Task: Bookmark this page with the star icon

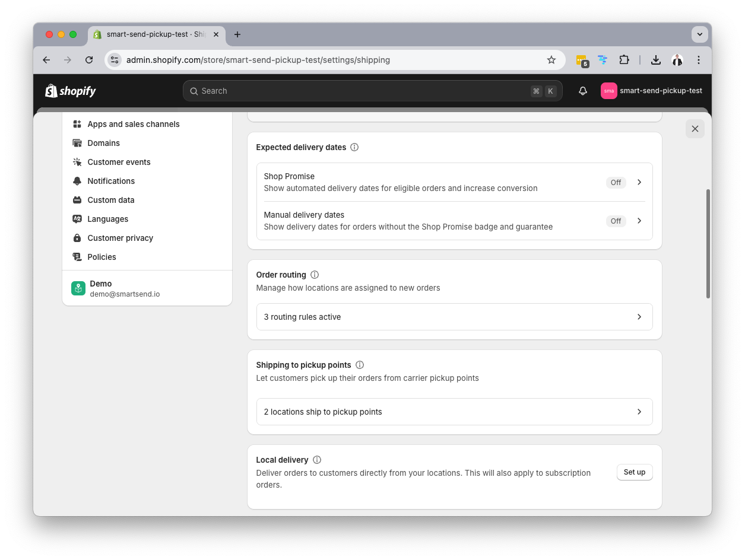Action: pyautogui.click(x=551, y=60)
